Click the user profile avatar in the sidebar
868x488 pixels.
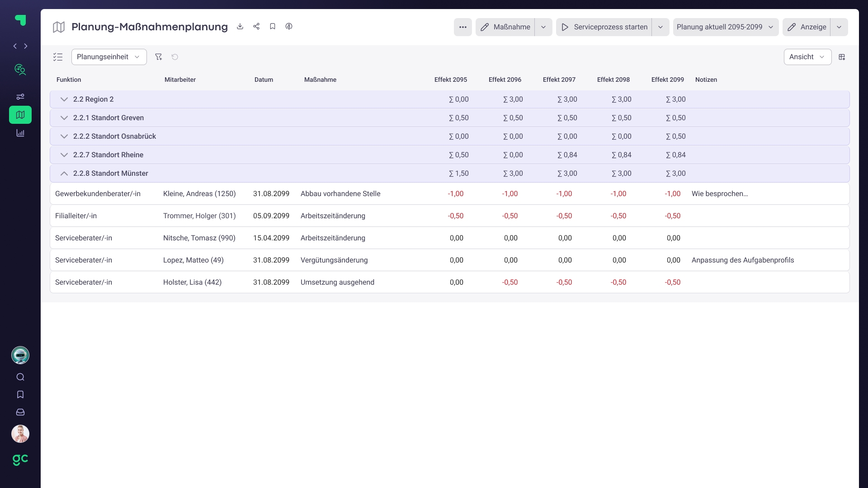(x=20, y=434)
